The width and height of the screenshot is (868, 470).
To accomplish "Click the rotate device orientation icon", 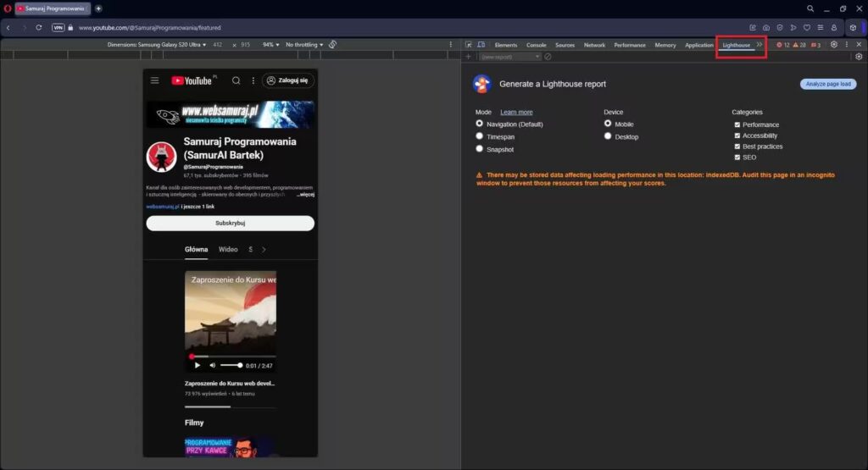I will coord(332,45).
